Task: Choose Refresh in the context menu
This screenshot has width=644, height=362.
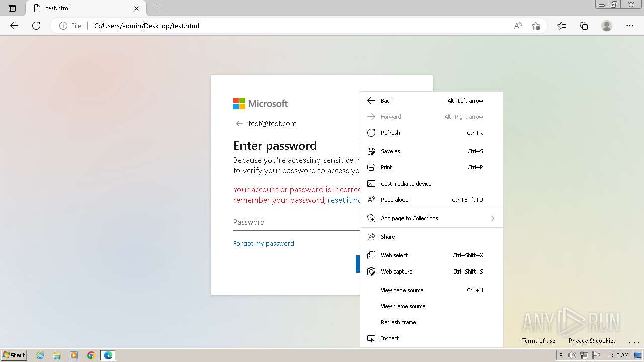Action: pyautogui.click(x=432, y=133)
